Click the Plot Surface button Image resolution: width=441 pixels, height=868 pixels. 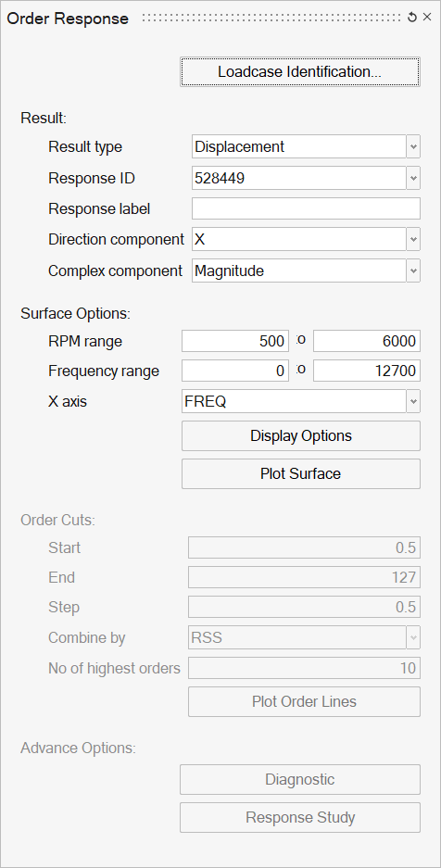point(301,474)
